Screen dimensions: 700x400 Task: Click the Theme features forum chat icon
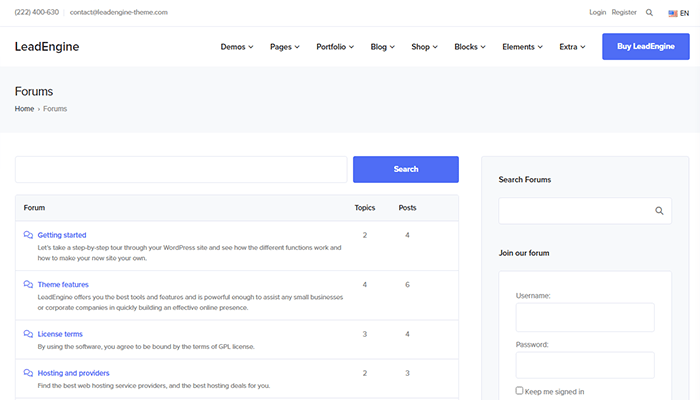[x=28, y=285]
